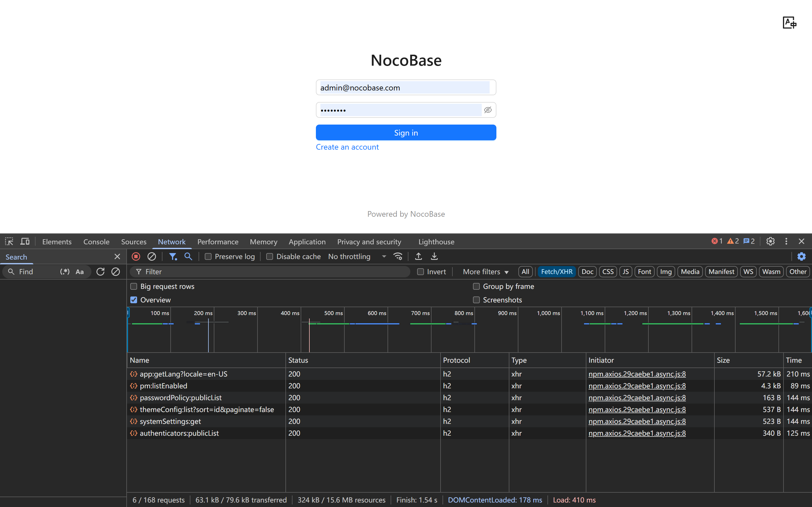Click the export HAR download icon
Viewport: 812px width, 507px height.
pos(434,256)
